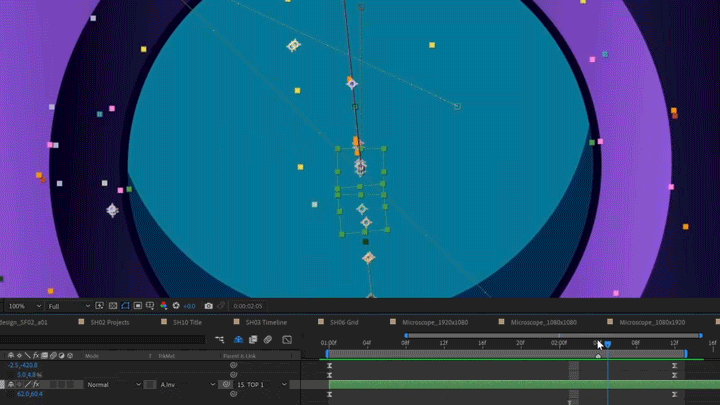Image resolution: width=720 pixels, height=405 pixels.
Task: Toggle mask and shape path visibility
Action: tap(125, 306)
